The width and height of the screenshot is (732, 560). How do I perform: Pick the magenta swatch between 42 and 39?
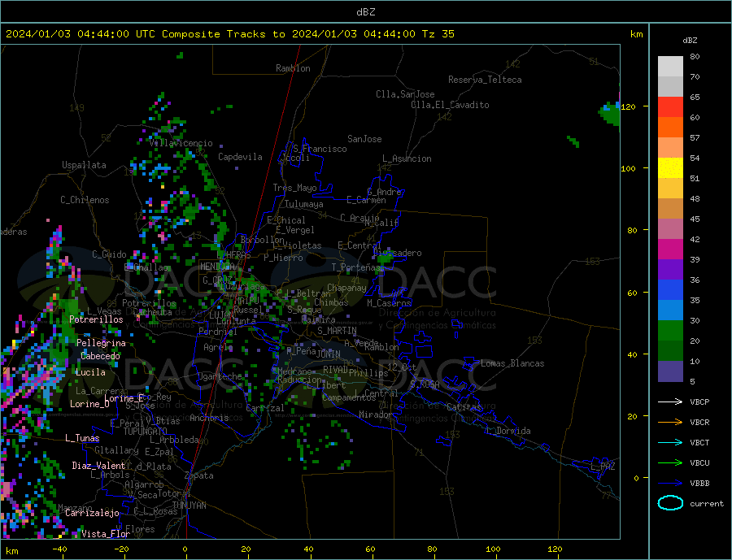[670, 250]
